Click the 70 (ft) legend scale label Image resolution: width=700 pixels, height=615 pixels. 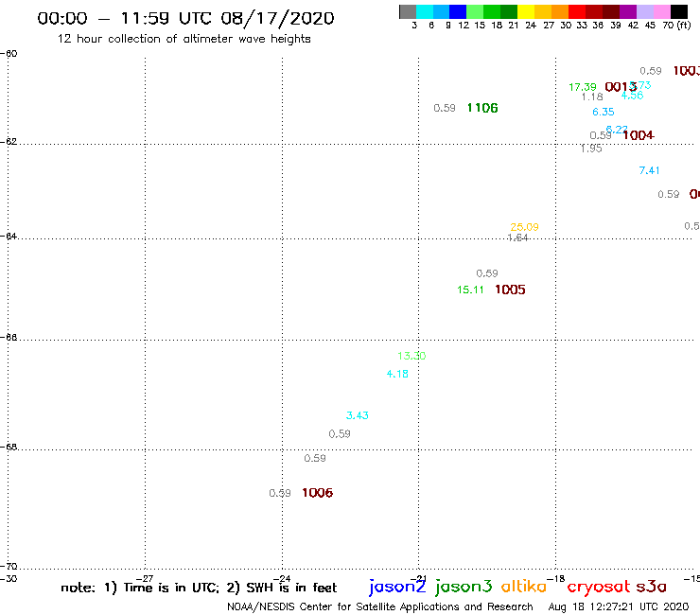[676, 26]
